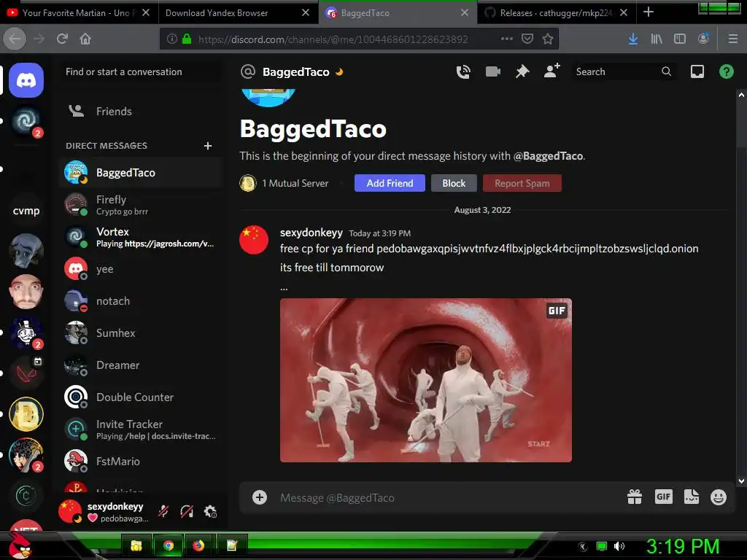Open the Nitro gift icon
The width and height of the screenshot is (747, 560).
coord(635,497)
